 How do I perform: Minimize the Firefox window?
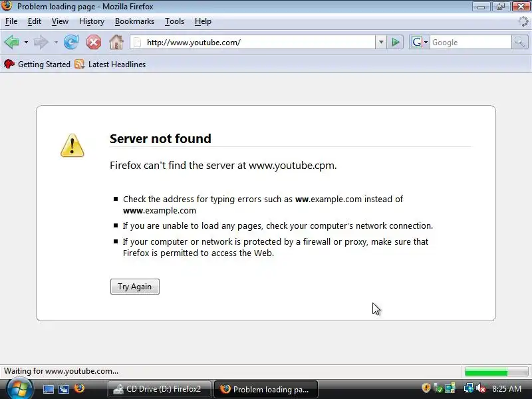click(x=481, y=6)
